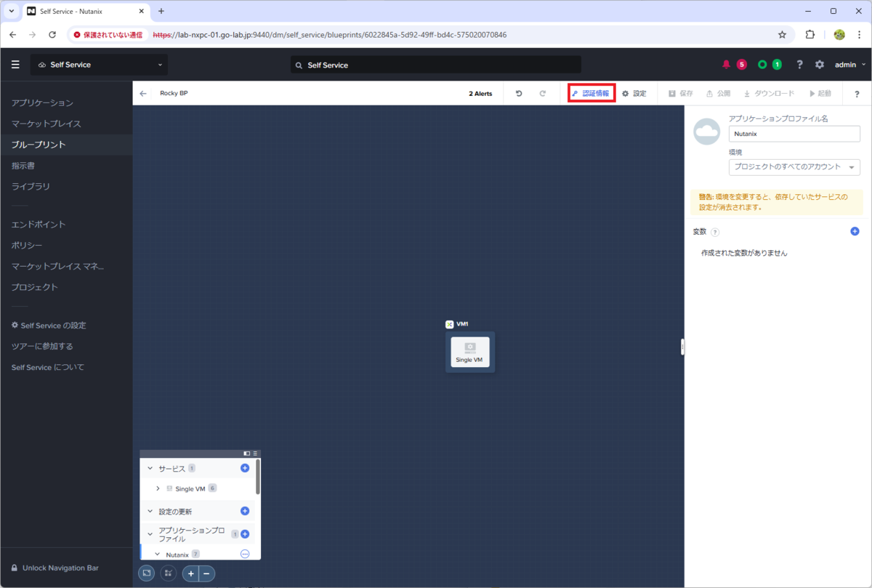872x588 pixels.
Task: Expand the Single VM tree item
Action: tap(158, 489)
